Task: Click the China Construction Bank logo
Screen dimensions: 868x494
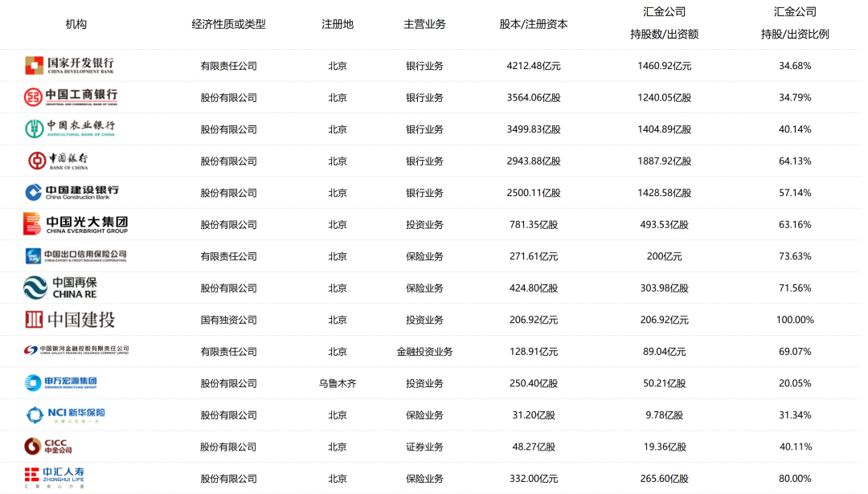Action: click(x=72, y=192)
